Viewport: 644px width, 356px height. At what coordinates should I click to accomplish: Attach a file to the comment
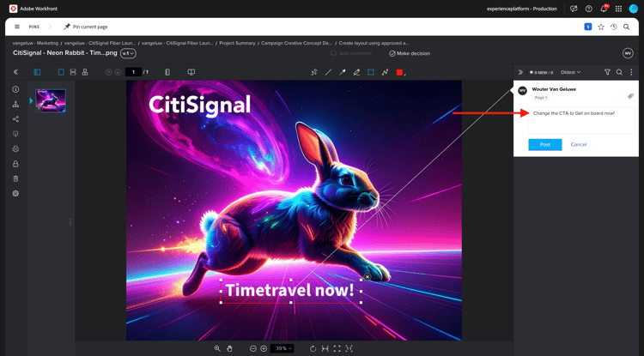[x=631, y=95]
